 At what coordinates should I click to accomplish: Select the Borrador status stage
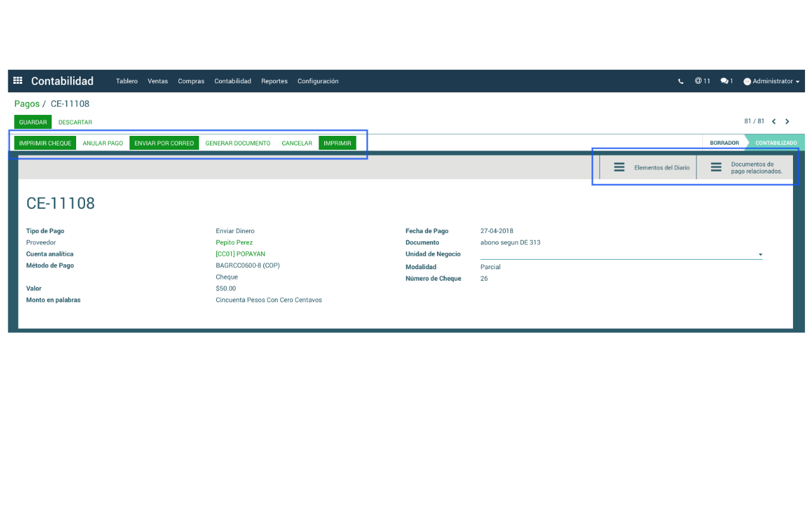[x=724, y=143]
